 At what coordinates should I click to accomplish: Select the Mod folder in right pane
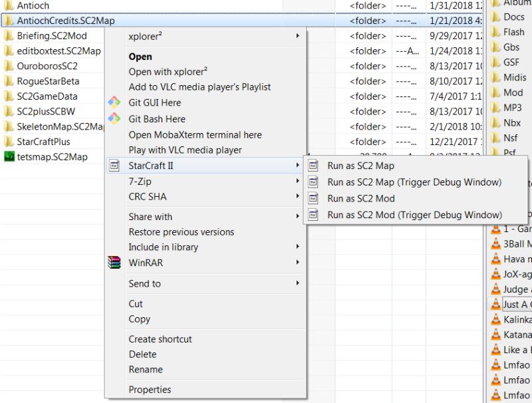513,92
